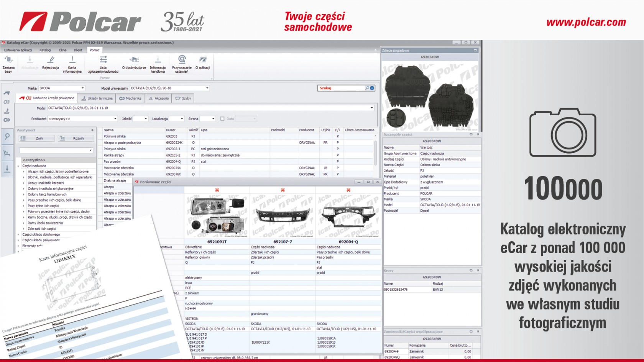Screen dimensions: 644x362
Task: Click front panel thumbnail 692004-Q
Action: 348,216
